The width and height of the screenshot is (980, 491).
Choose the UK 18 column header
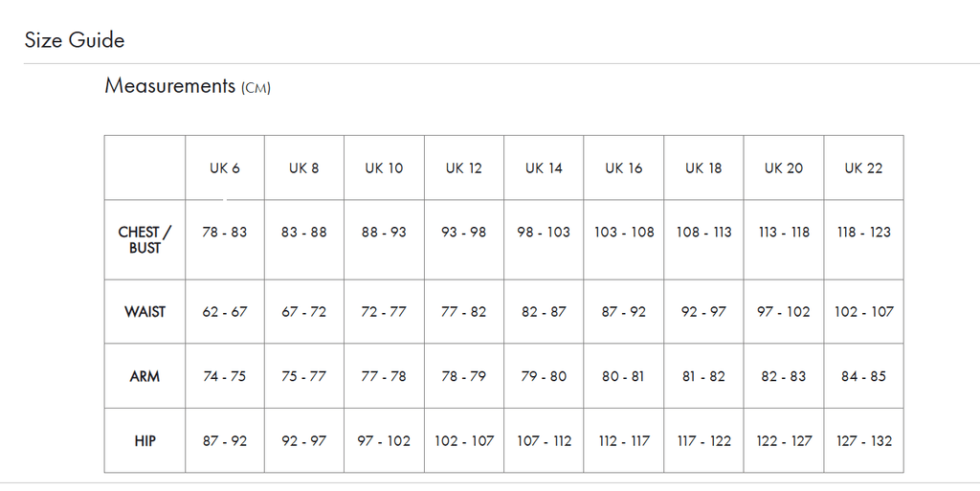[703, 168]
